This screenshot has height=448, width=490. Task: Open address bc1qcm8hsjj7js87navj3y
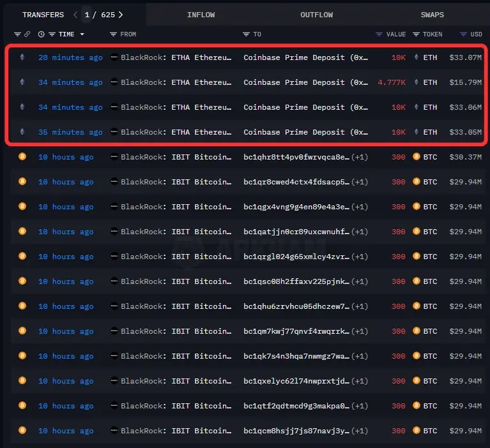296,431
